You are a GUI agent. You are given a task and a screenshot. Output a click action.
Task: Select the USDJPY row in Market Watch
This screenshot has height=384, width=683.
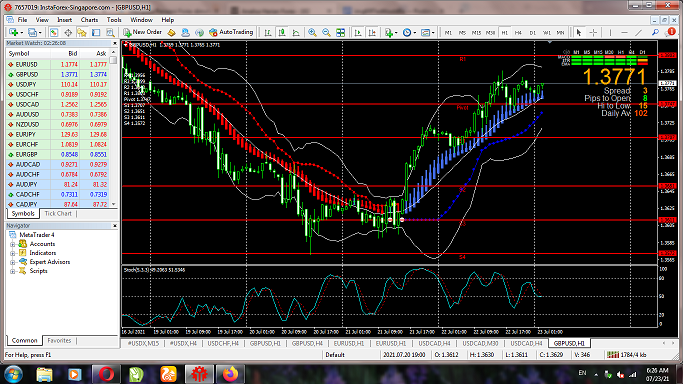point(57,84)
